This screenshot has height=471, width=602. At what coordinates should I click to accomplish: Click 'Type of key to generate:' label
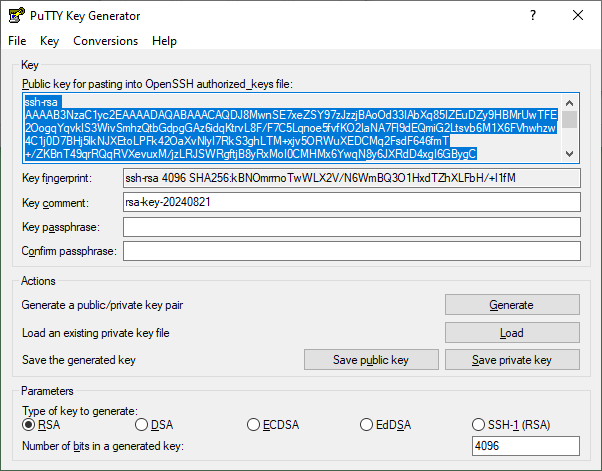(x=80, y=411)
